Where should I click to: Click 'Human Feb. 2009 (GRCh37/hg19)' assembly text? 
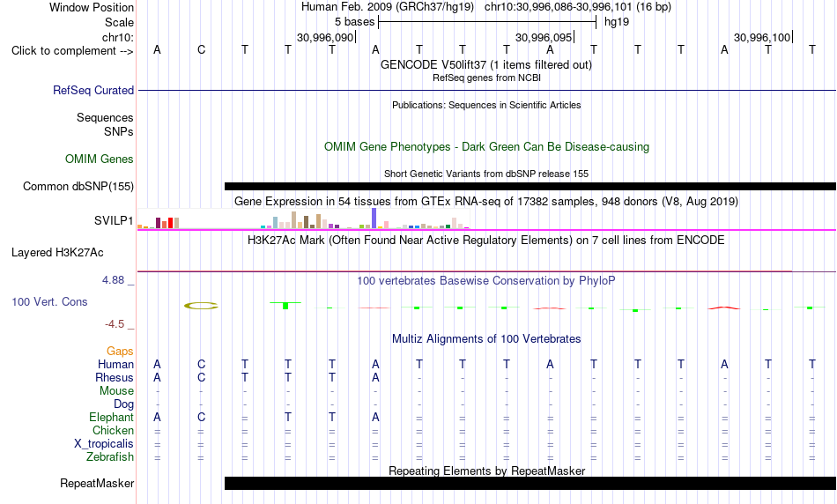pos(388,7)
